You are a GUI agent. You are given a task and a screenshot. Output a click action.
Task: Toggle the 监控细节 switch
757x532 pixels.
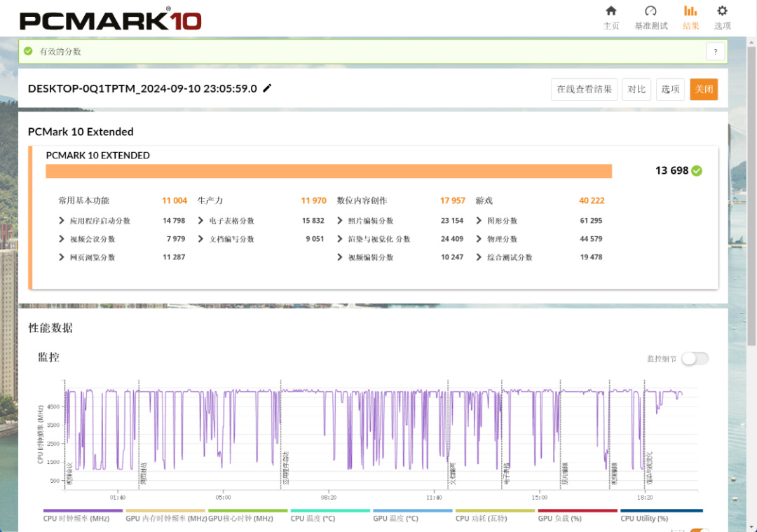point(695,358)
